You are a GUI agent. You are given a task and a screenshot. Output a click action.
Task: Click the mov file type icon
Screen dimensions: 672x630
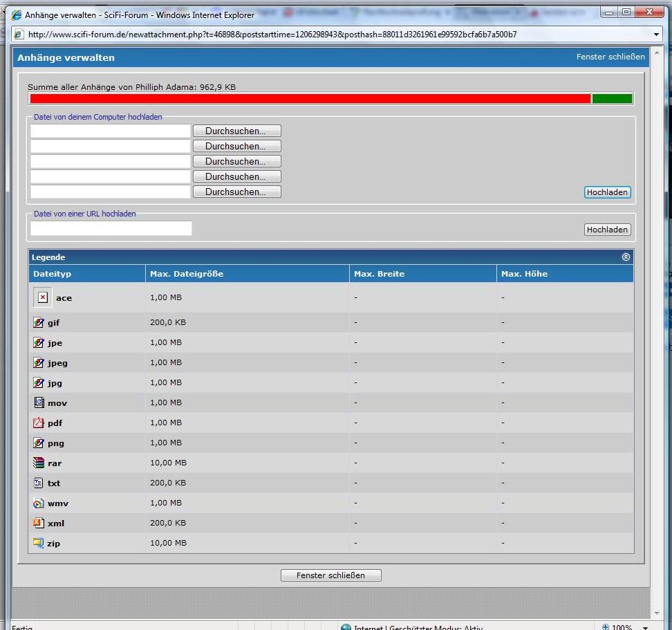click(39, 403)
